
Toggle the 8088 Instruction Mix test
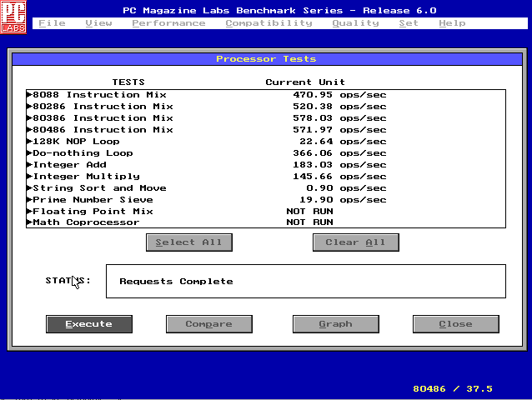click(x=99, y=94)
